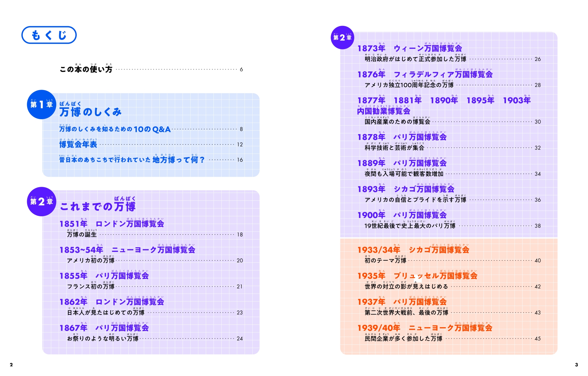Select the この本の使い方 entry

click(x=86, y=69)
